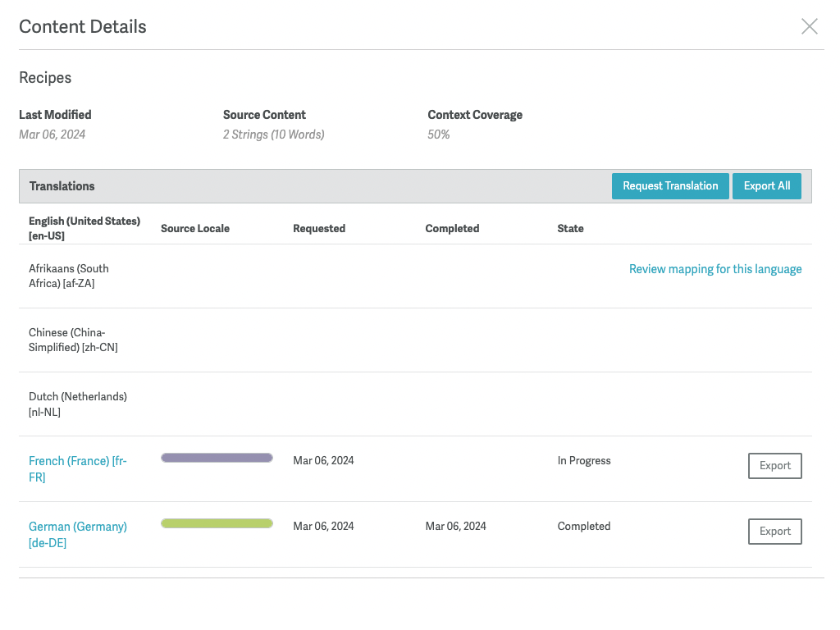Export the completed German translation
Image resolution: width=840 pixels, height=630 pixels.
pyautogui.click(x=774, y=532)
